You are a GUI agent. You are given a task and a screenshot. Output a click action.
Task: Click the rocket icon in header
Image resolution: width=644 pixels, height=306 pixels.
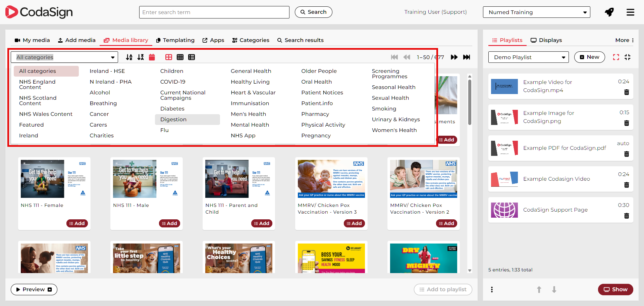609,12
